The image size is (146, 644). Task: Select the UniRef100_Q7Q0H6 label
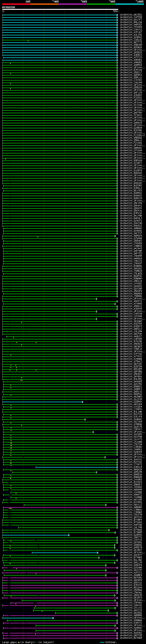pyautogui.click(x=131, y=238)
